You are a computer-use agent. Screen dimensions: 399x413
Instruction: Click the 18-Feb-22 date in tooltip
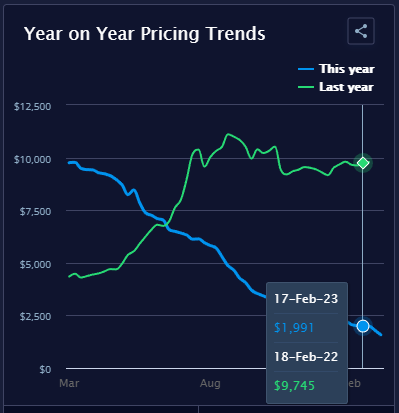click(306, 357)
